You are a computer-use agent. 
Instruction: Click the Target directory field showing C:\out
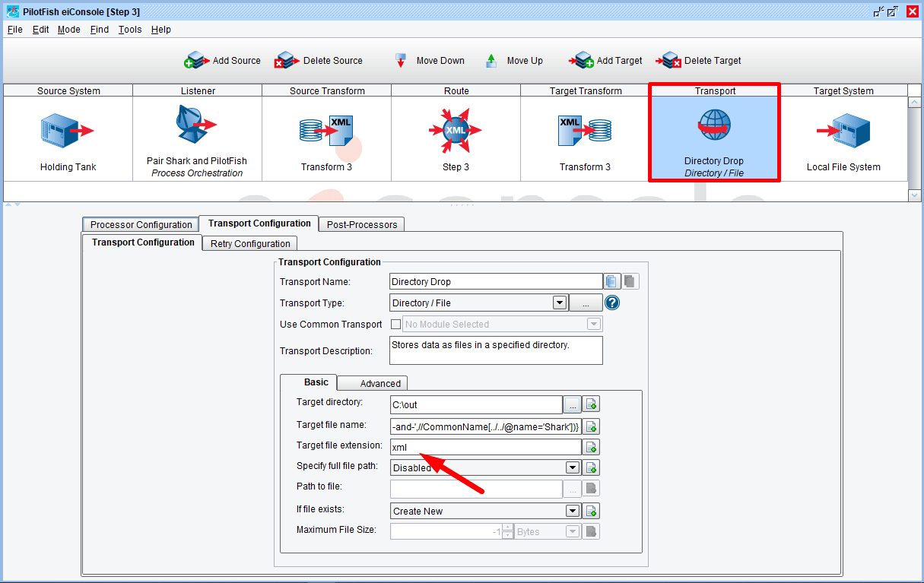[x=476, y=405]
